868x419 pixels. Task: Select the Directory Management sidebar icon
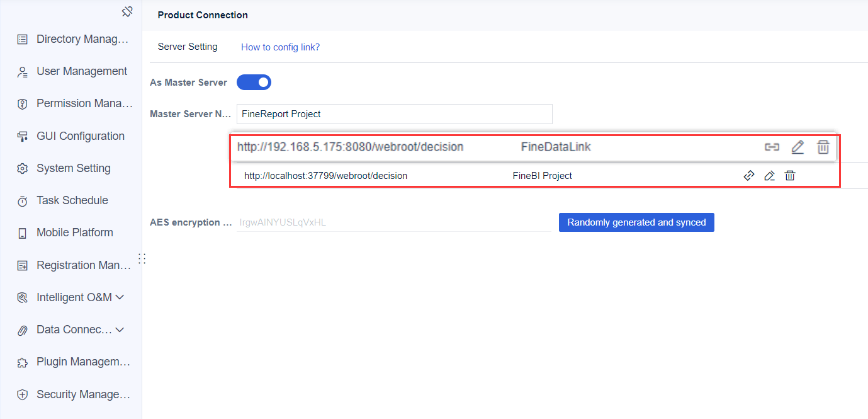22,39
